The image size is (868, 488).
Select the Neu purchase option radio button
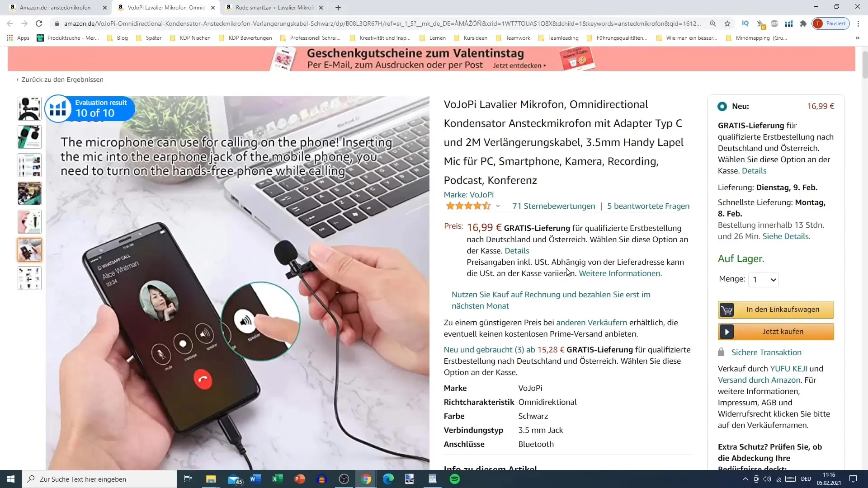[x=722, y=107]
